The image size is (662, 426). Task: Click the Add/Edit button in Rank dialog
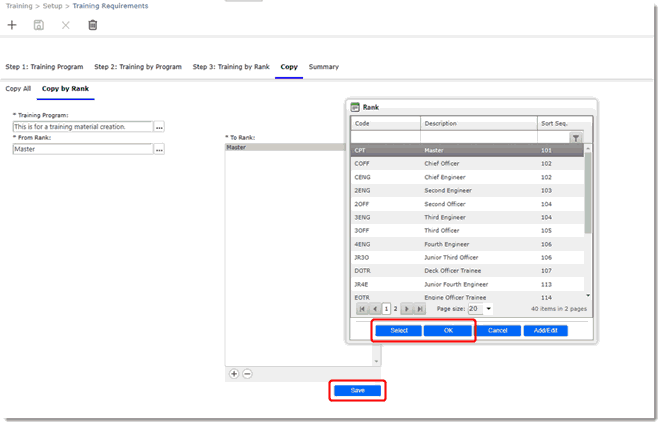click(545, 330)
